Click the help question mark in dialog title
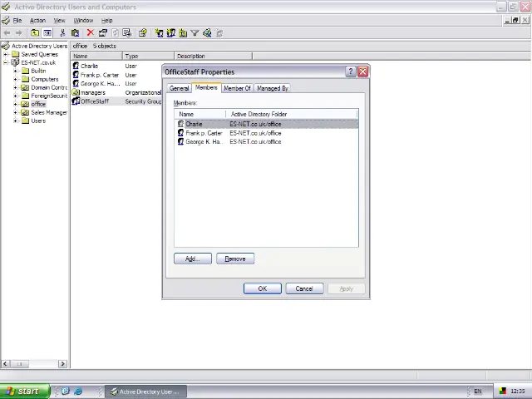The height and width of the screenshot is (399, 532). [x=350, y=72]
